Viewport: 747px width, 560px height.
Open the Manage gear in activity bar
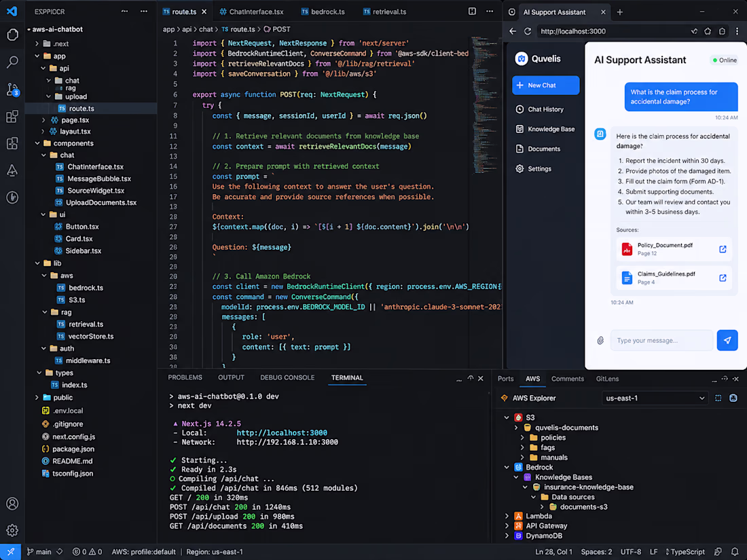coord(12,530)
